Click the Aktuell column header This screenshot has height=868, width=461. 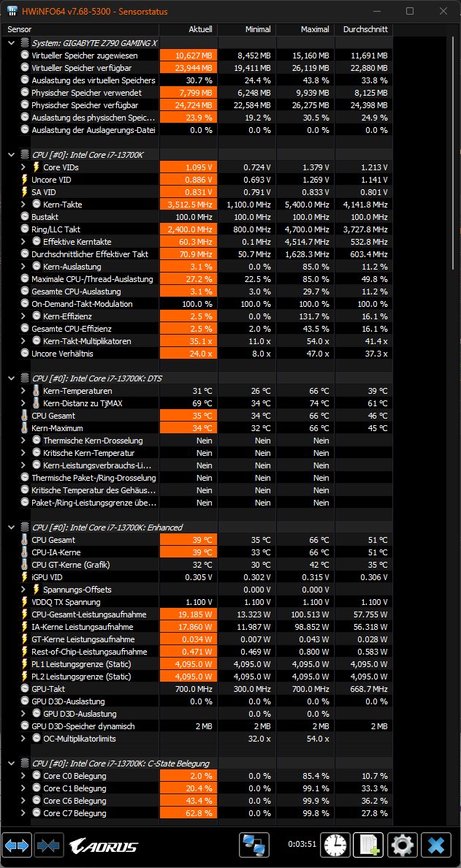tap(188, 29)
